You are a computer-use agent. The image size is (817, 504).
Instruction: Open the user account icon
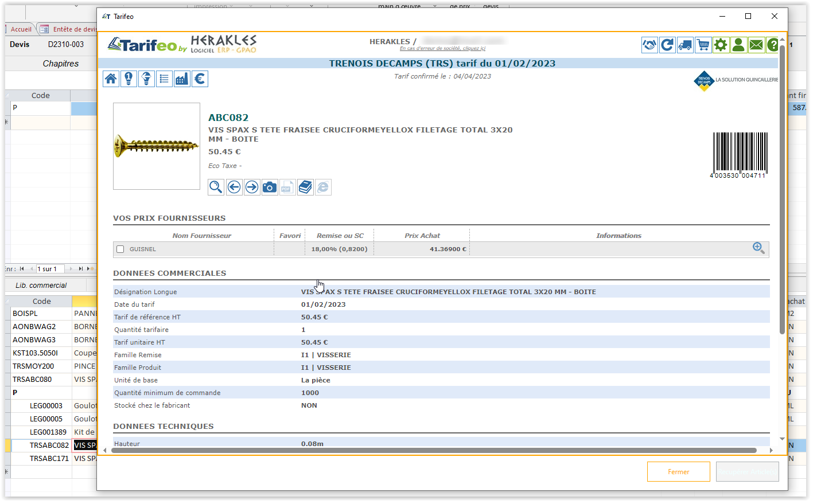point(738,44)
